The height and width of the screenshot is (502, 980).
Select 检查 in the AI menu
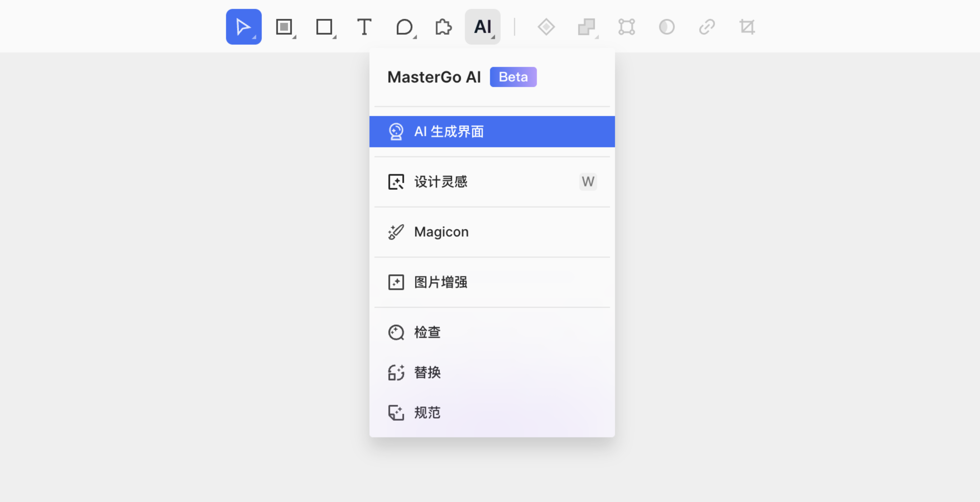coord(492,332)
